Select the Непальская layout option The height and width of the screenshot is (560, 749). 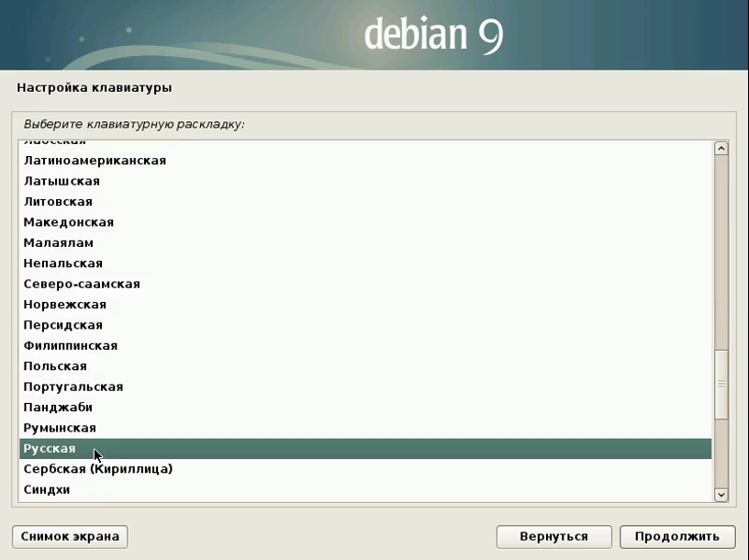(x=63, y=263)
